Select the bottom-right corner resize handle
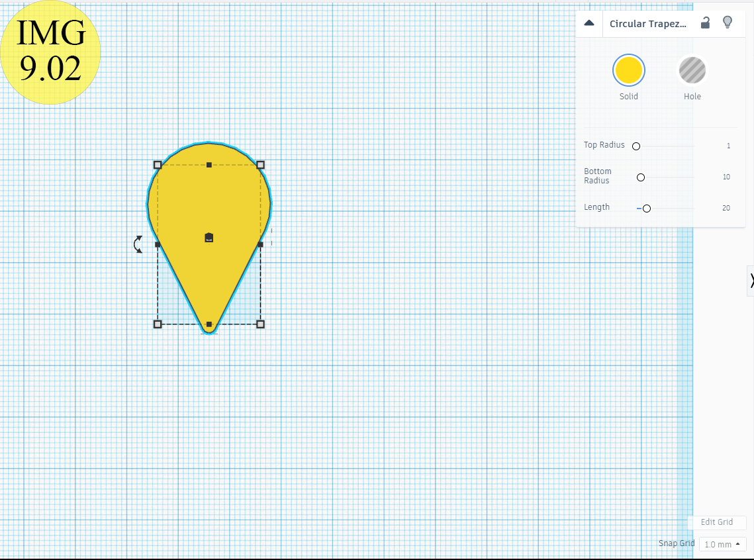Viewport: 754px width, 560px height. [x=261, y=324]
